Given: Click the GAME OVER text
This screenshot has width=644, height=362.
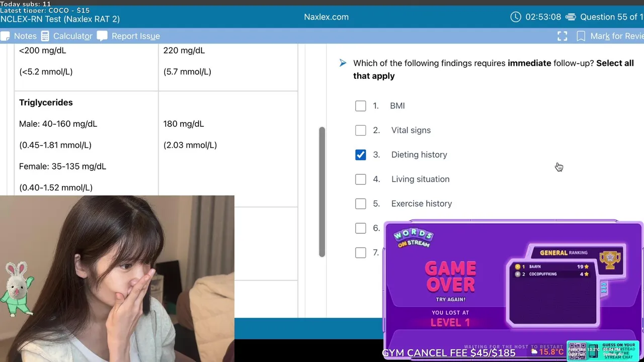Looking at the screenshot, I should [450, 277].
